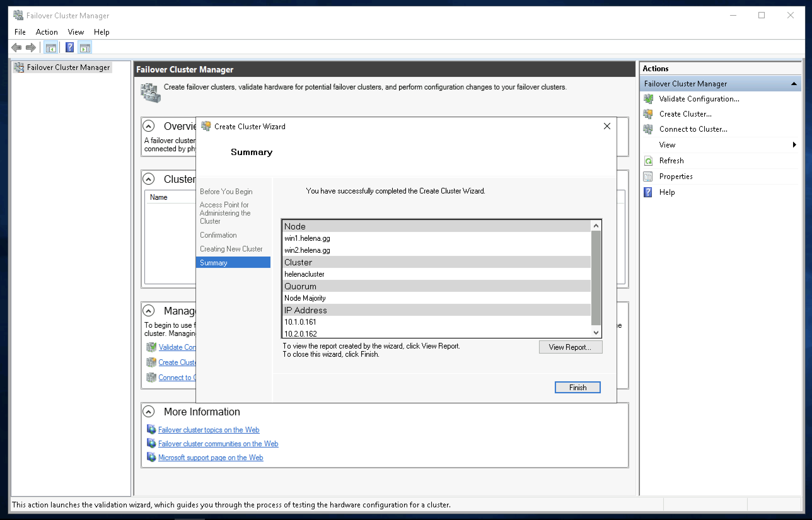Open the Action menu
Screen dimensions: 812x520
tap(47, 32)
